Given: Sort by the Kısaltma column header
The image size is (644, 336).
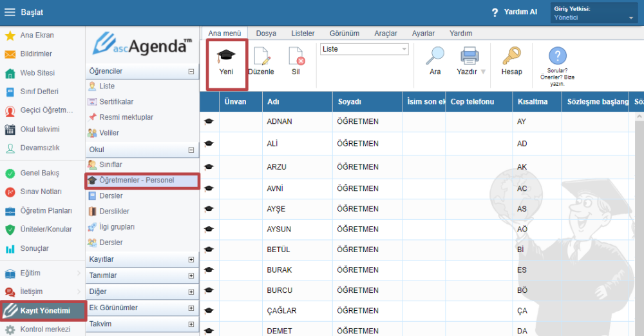Looking at the screenshot, I should coord(537,102).
